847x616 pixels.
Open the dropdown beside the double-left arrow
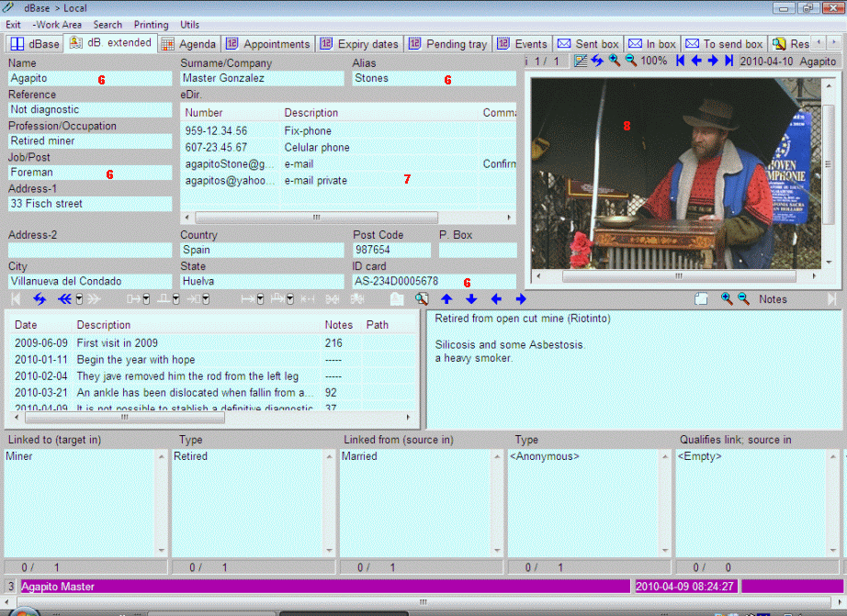[x=80, y=299]
